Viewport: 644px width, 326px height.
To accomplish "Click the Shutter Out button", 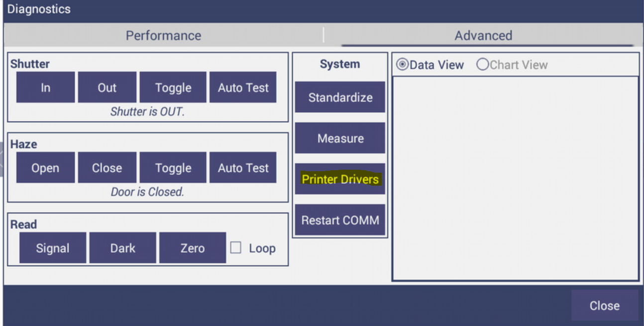I will click(x=107, y=88).
